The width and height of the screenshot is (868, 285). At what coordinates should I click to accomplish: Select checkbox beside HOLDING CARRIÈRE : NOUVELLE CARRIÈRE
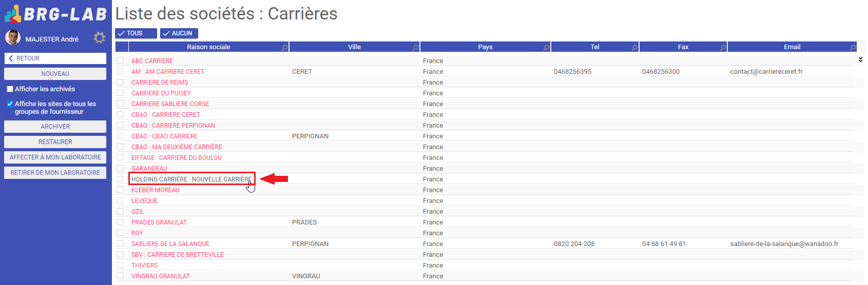120,179
